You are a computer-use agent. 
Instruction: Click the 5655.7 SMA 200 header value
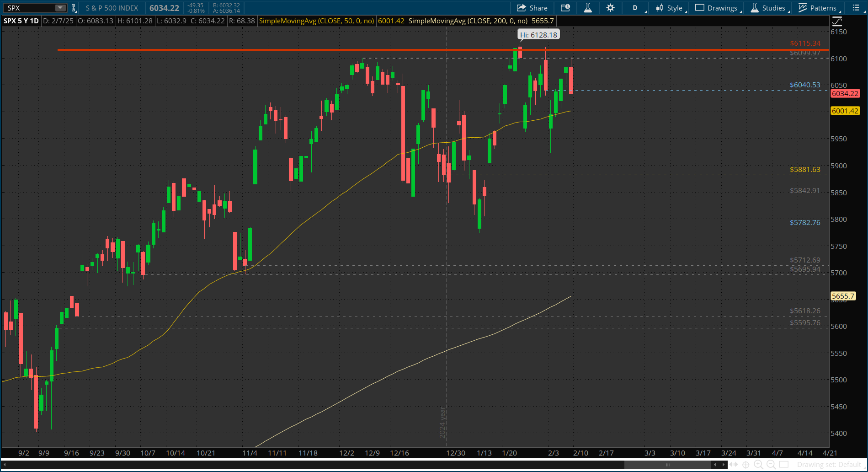click(x=543, y=21)
